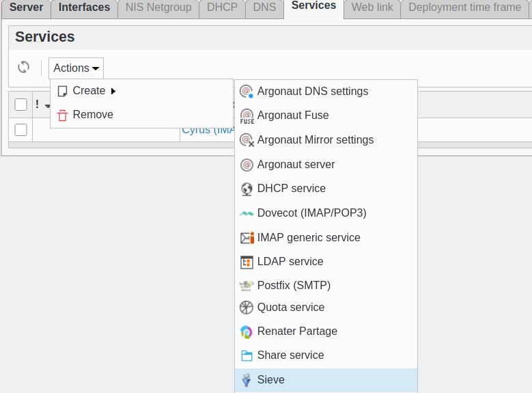Open the DNS tab

pos(265,8)
